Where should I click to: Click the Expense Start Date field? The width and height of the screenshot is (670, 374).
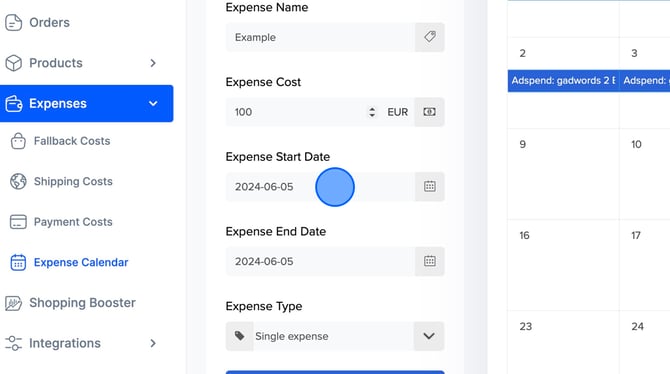click(320, 186)
